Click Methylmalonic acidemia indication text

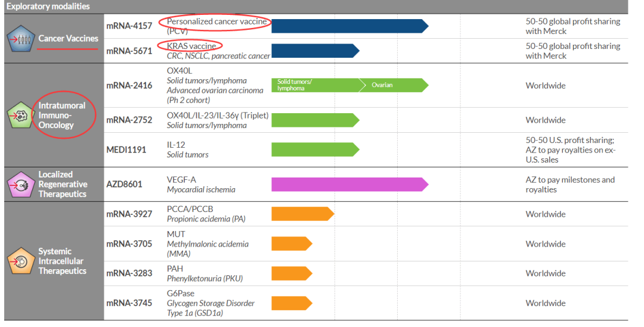click(x=208, y=248)
